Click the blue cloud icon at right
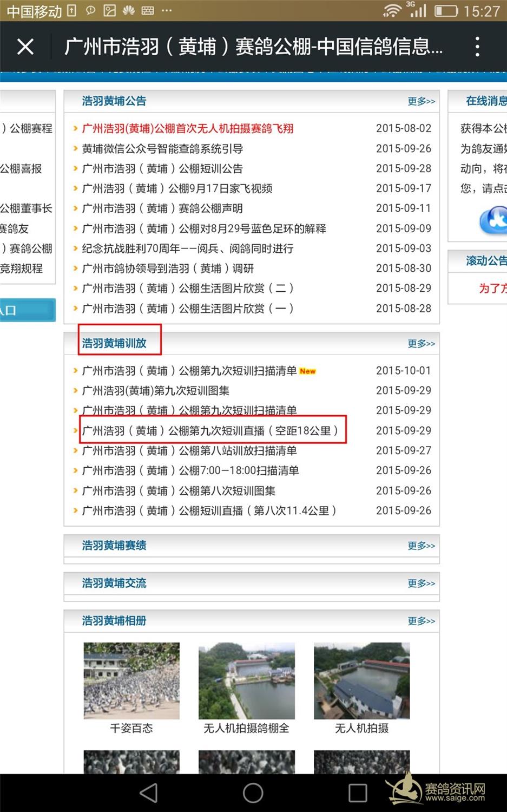Image resolution: width=507 pixels, height=812 pixels. coord(493,220)
